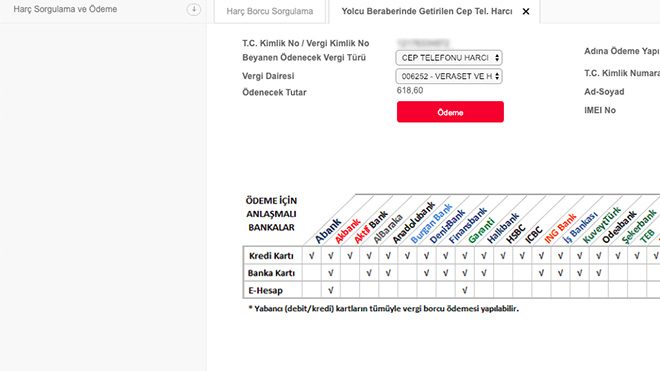Click the Halkbank logo label

(503, 228)
